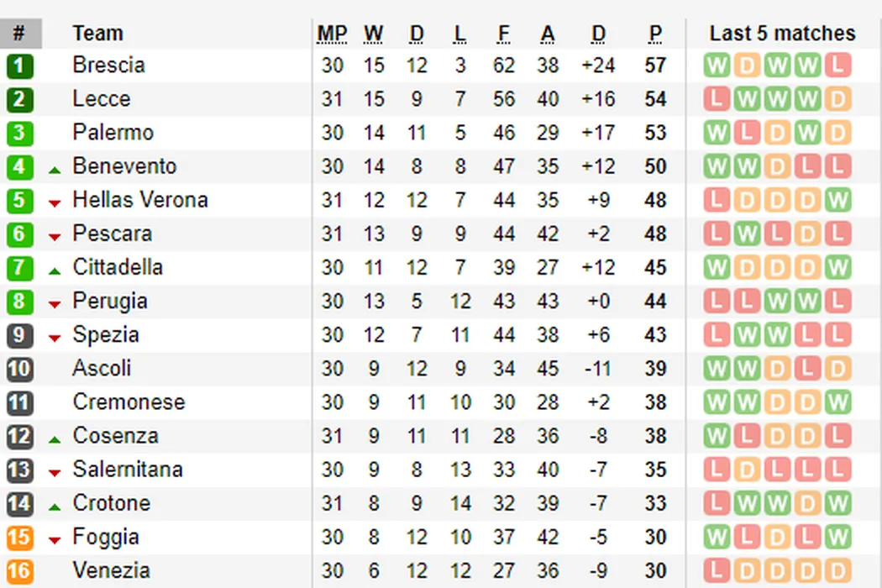Open the Palermo team page
Screen dimensions: 882x588
[113, 133]
